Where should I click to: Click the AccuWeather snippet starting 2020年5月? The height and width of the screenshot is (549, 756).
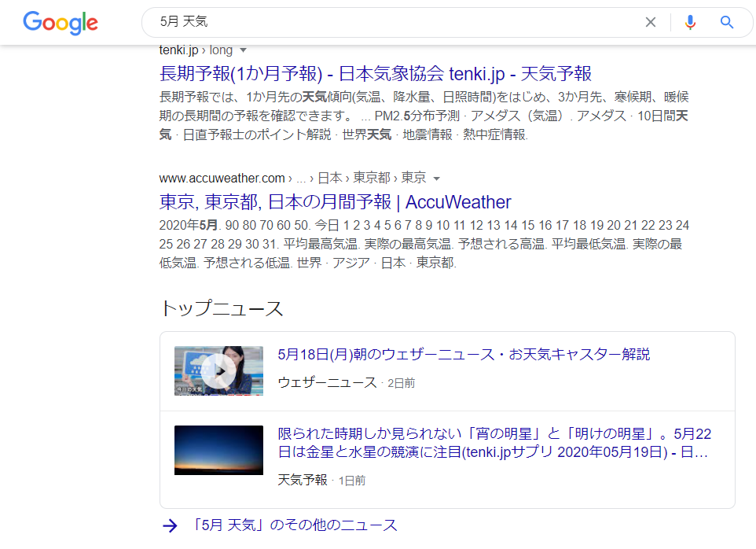coord(424,244)
